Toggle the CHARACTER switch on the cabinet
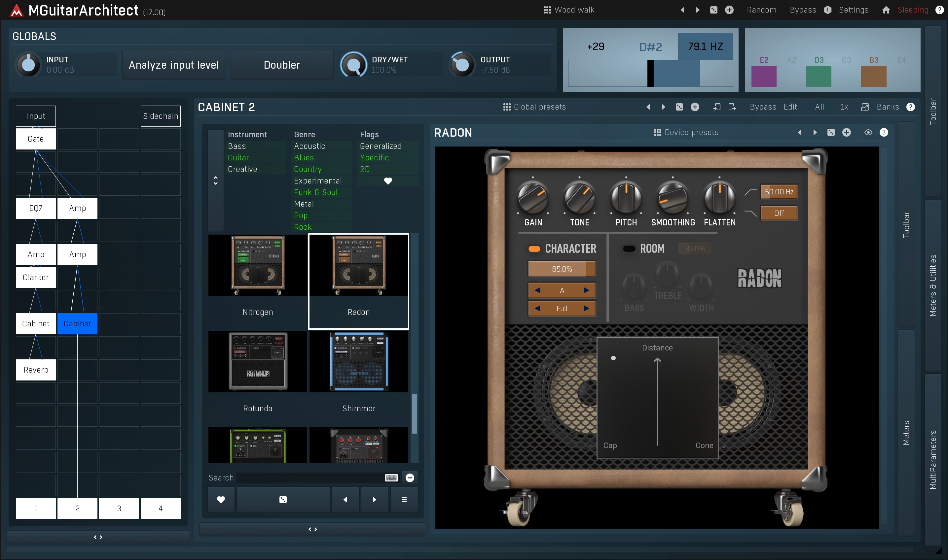The height and width of the screenshot is (560, 948). coord(534,249)
